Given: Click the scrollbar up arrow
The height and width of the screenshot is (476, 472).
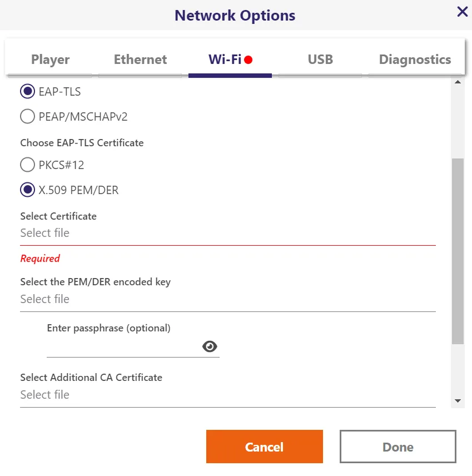Looking at the screenshot, I should 458,82.
